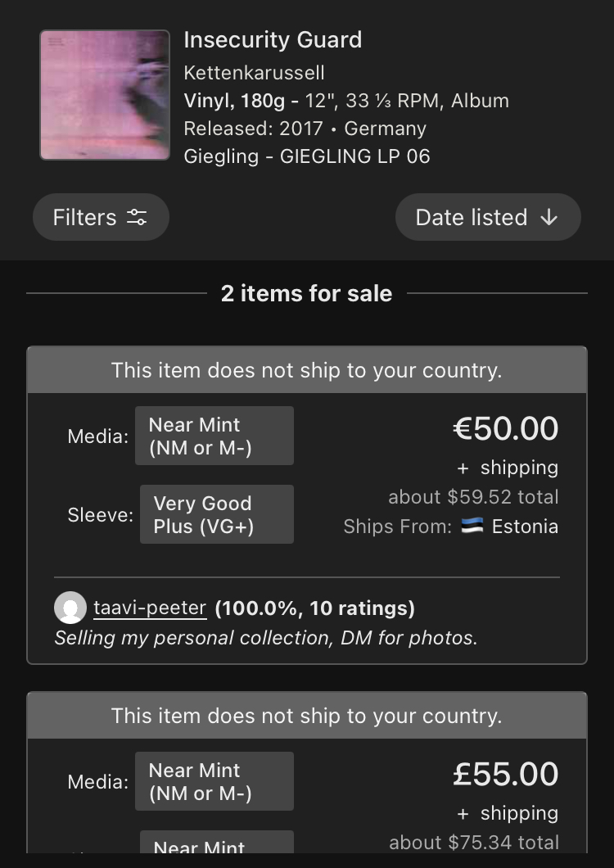Viewport: 614px width, 868px height.
Task: Select the €50.00 listing price
Action: tap(505, 428)
